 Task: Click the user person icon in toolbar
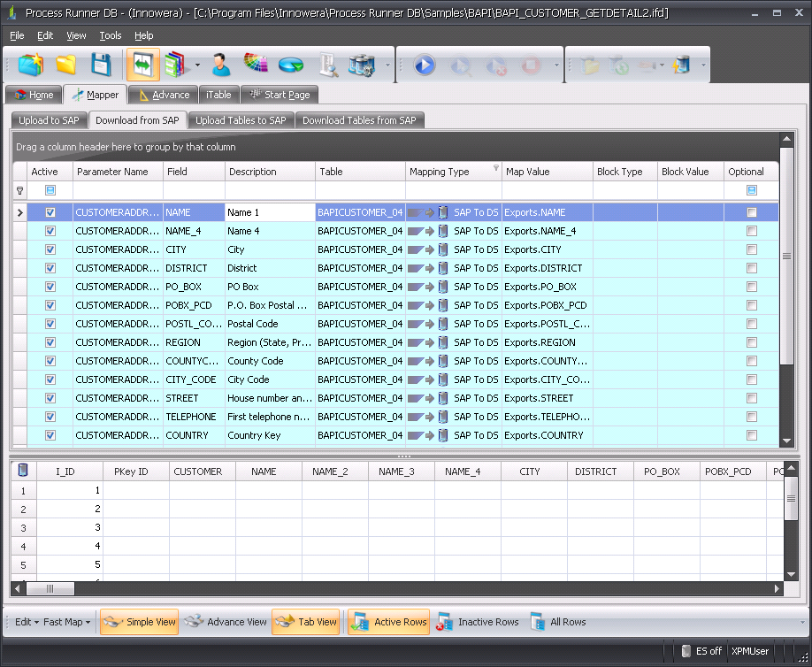tap(221, 65)
